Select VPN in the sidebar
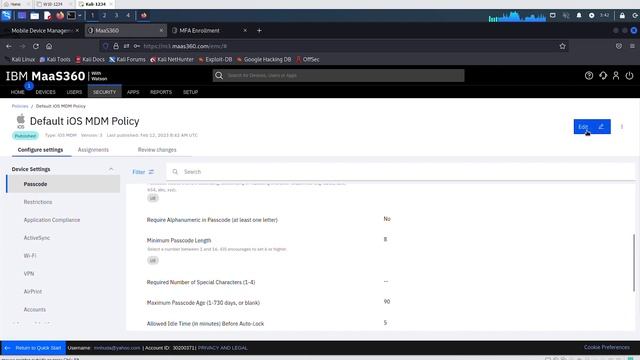 29,273
